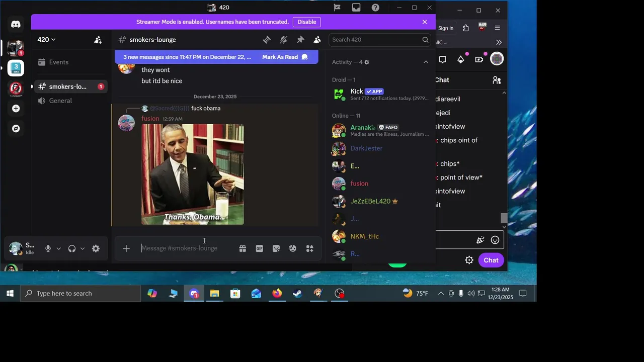This screenshot has height=362, width=644.
Task: Open Discord inbox icon in title bar
Action: tap(356, 8)
